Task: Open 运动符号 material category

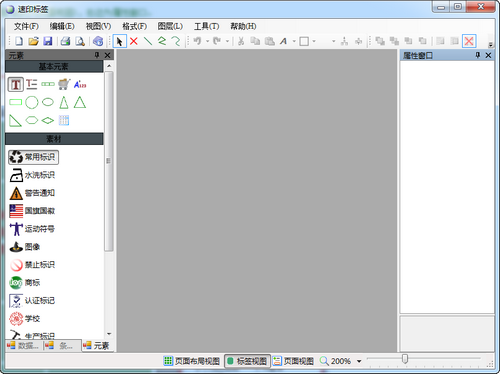Action: coord(32,229)
